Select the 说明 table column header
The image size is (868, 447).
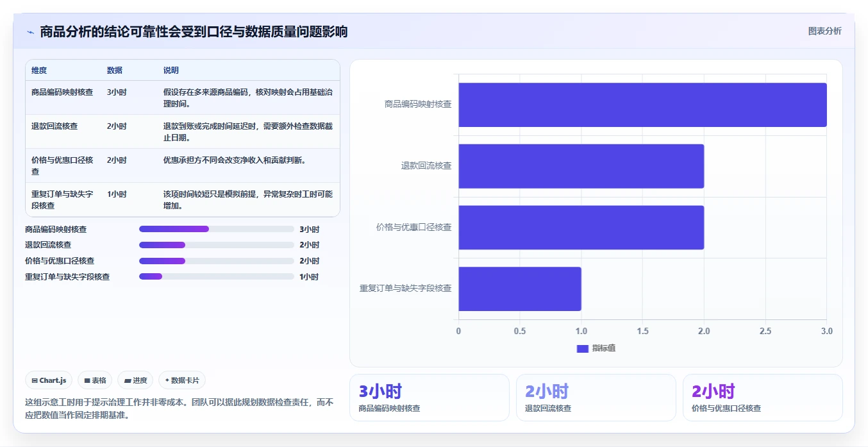tap(171, 71)
